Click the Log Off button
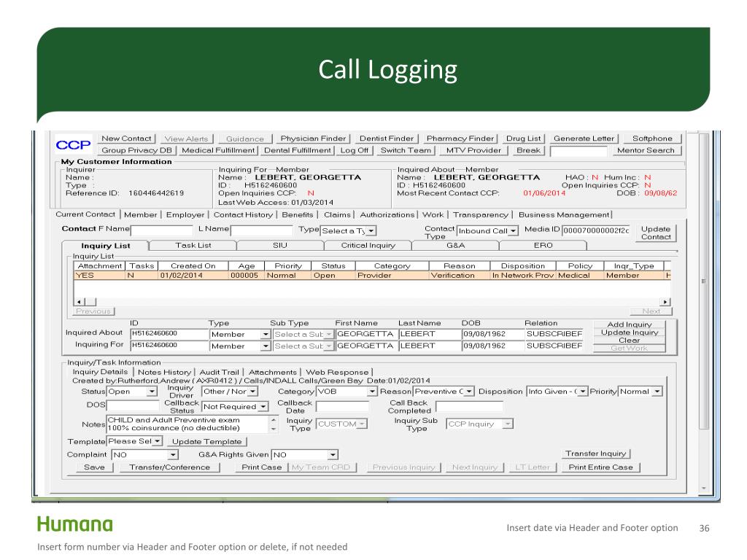 coord(354,150)
